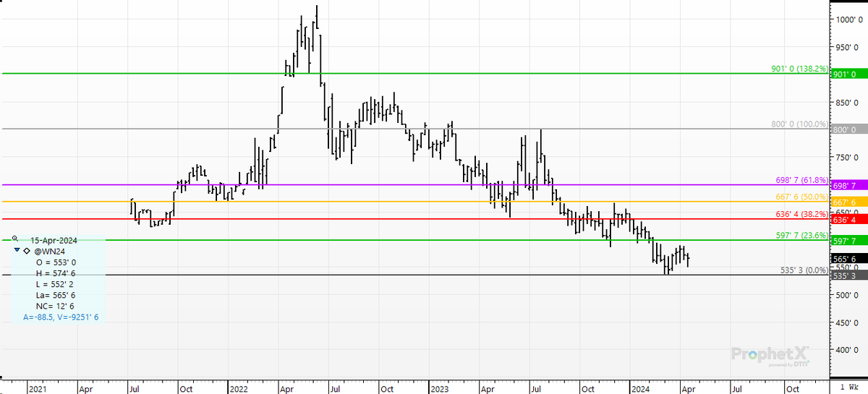Collapse the blue triangle beside @WN24

click(x=17, y=250)
